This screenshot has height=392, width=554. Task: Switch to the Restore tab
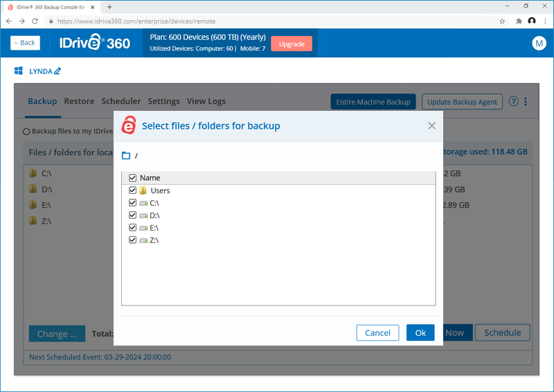coord(79,101)
